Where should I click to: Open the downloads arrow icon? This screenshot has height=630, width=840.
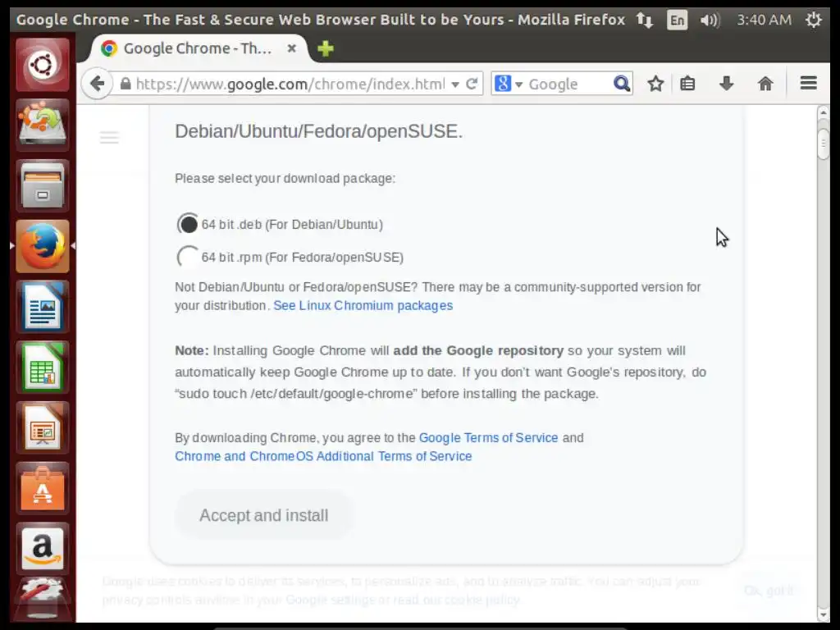click(x=727, y=84)
